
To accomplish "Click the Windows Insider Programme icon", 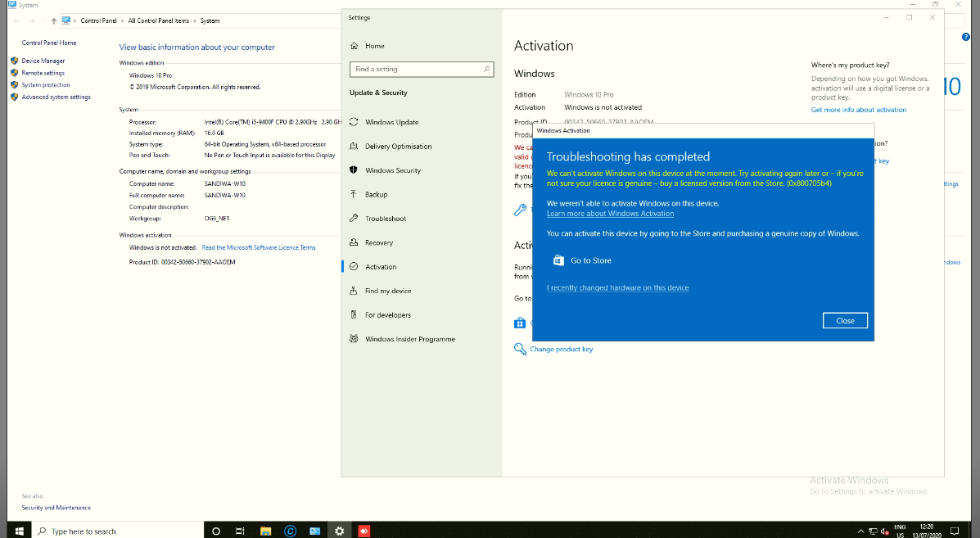I will click(x=354, y=339).
